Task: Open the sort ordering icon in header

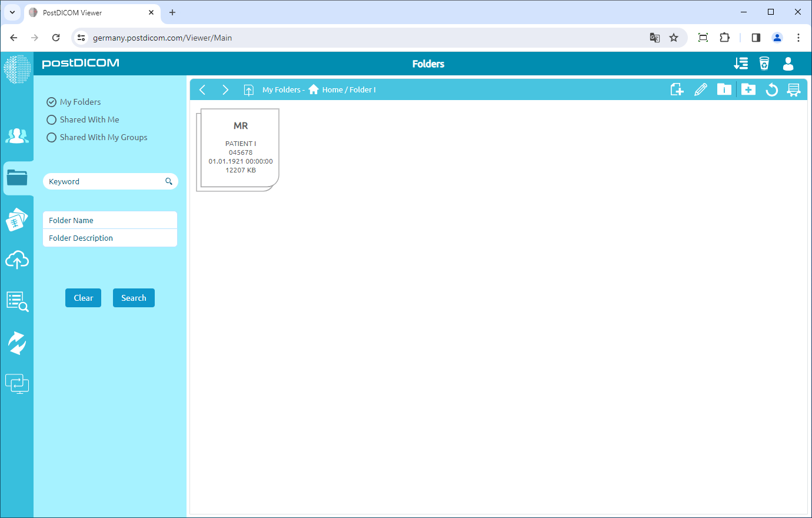Action: pos(741,63)
